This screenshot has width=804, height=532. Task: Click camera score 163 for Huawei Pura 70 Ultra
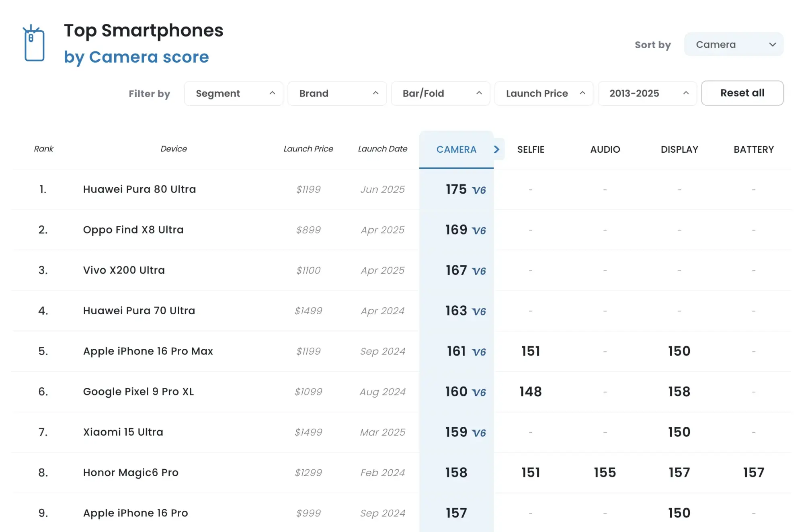coord(456,311)
